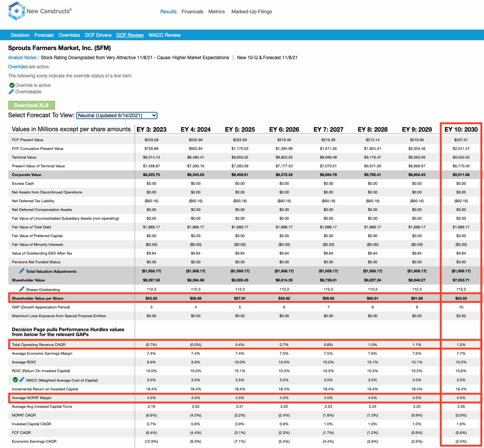The image size is (484, 448).
Task: Click the Value of Outstanding ESO After-Tax label
Action: pyautogui.click(x=42, y=253)
